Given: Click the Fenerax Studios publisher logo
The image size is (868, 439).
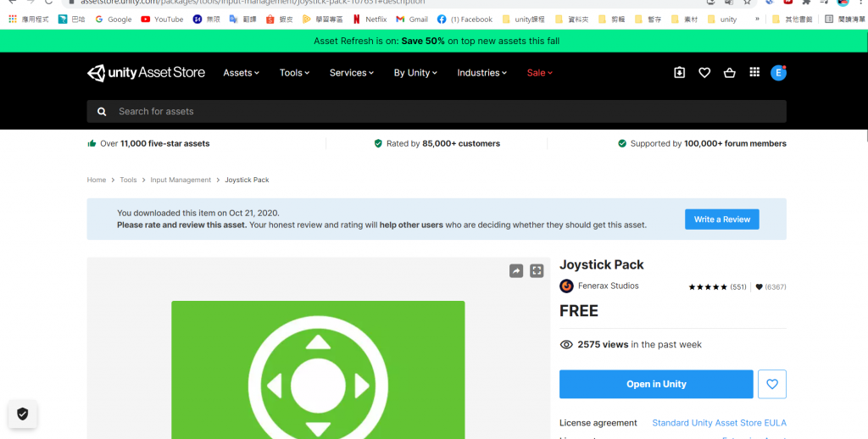Looking at the screenshot, I should tap(566, 286).
